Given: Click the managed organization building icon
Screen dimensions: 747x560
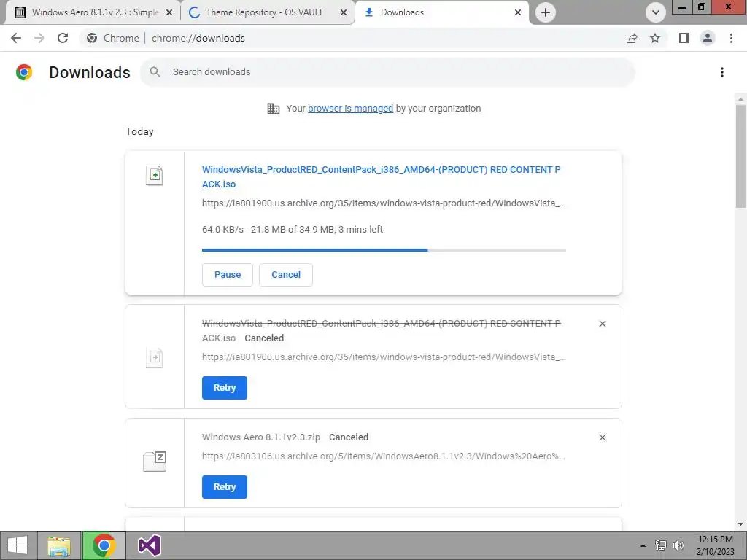Looking at the screenshot, I should (274, 109).
